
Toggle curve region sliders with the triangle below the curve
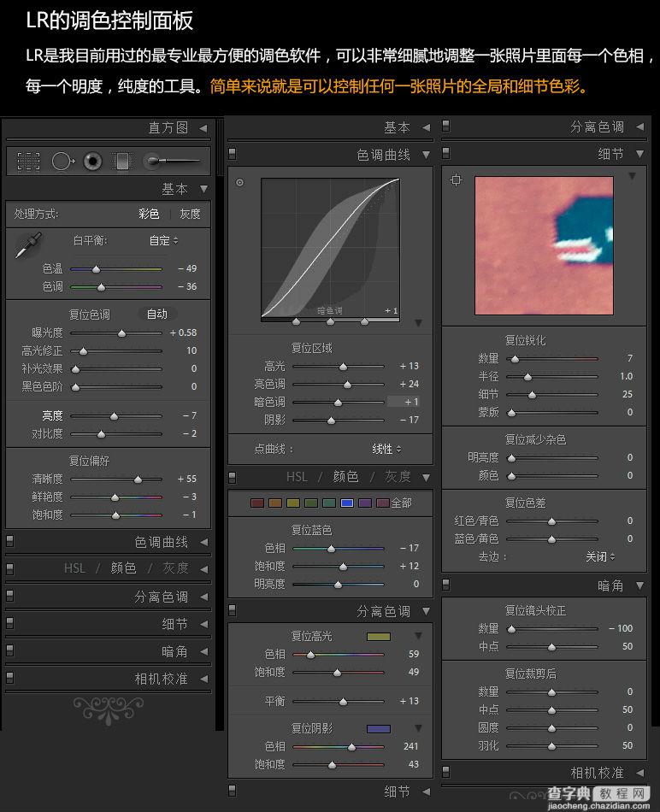click(419, 323)
